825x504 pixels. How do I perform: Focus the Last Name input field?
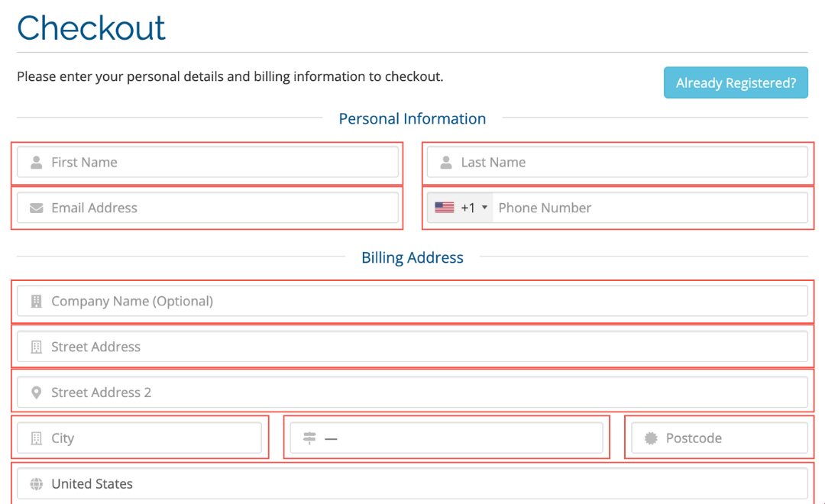point(617,162)
